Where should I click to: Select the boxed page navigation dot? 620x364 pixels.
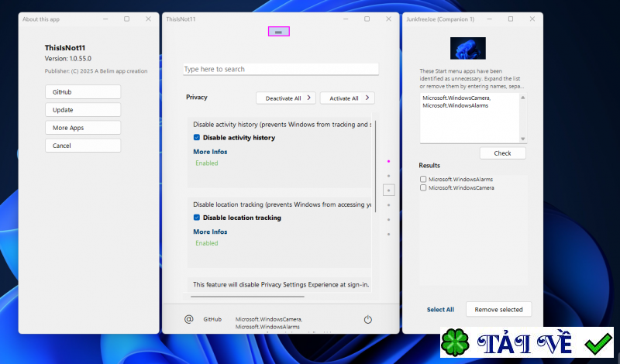click(388, 190)
